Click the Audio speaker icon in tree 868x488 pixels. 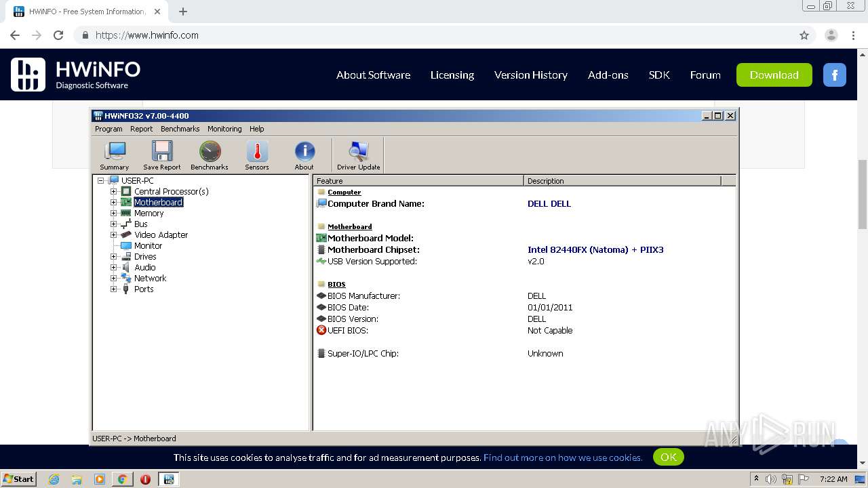[125, 267]
